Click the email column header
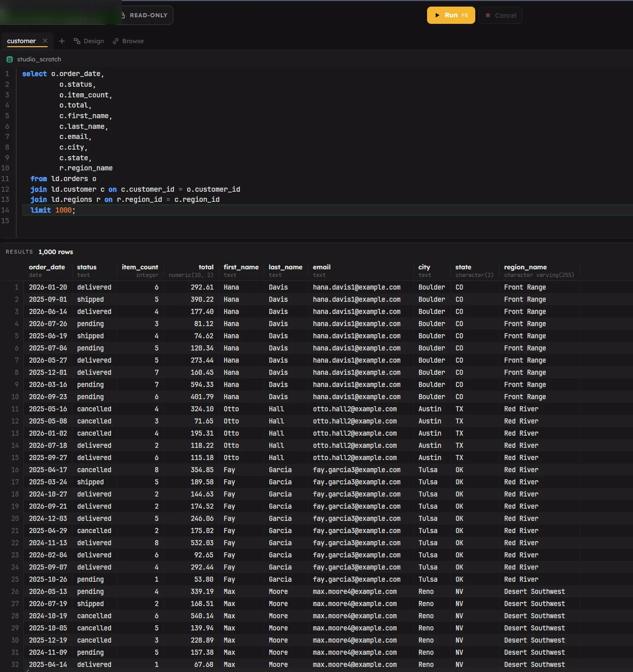Screen dimensions: 633x672 (x=322, y=267)
